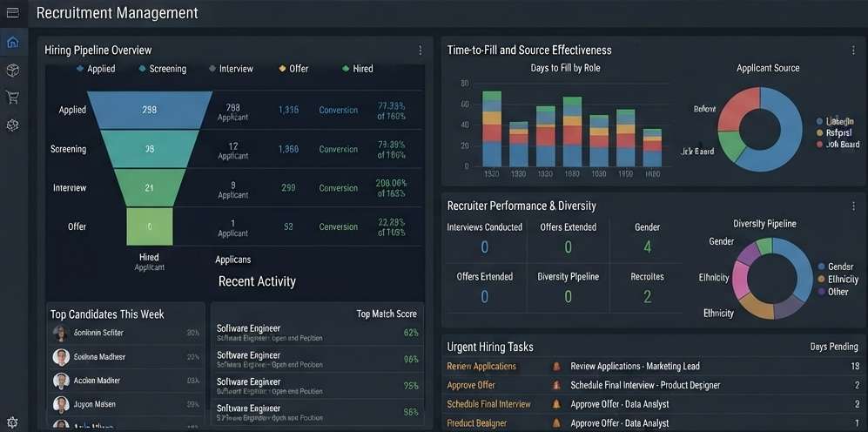The width and height of the screenshot is (868, 432).
Task: Click avatar of Joyon Malsen
Action: tap(61, 404)
